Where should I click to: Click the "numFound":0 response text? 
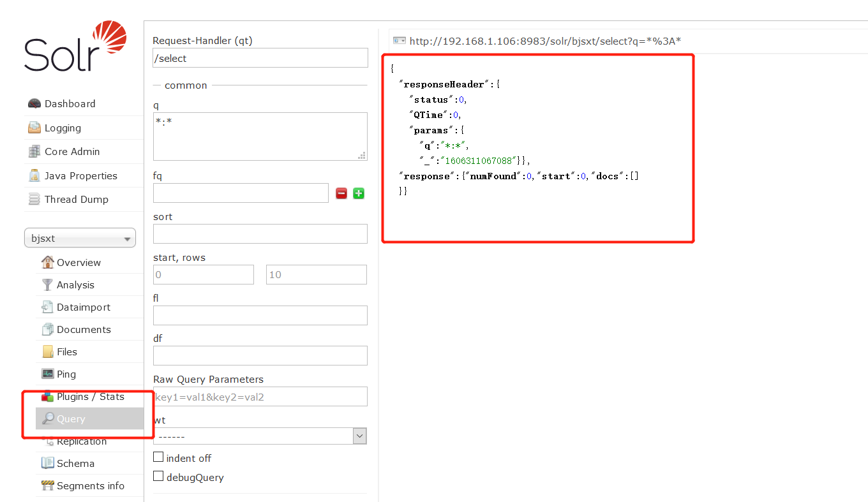(500, 176)
